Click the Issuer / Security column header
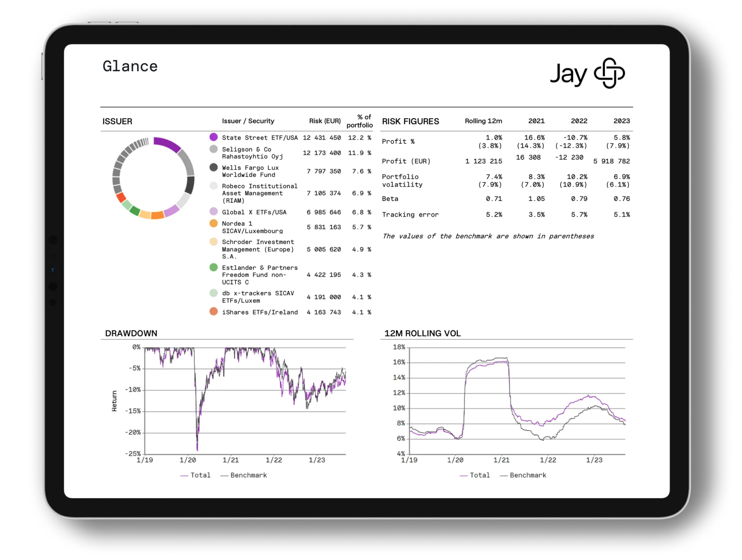 tap(248, 121)
